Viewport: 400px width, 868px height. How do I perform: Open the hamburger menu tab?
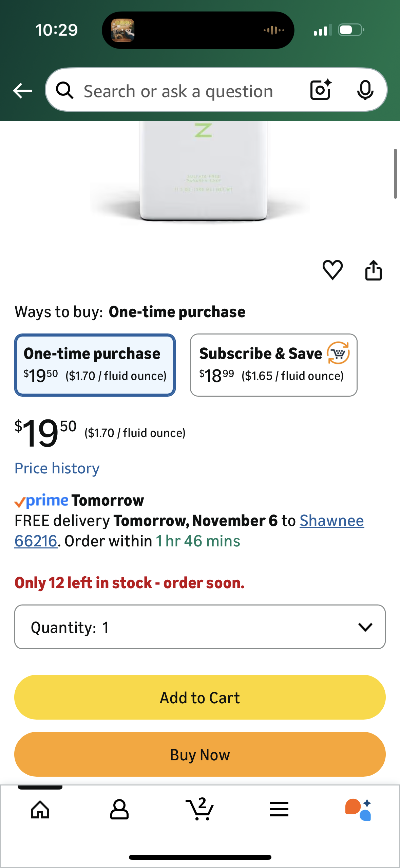pyautogui.click(x=279, y=810)
